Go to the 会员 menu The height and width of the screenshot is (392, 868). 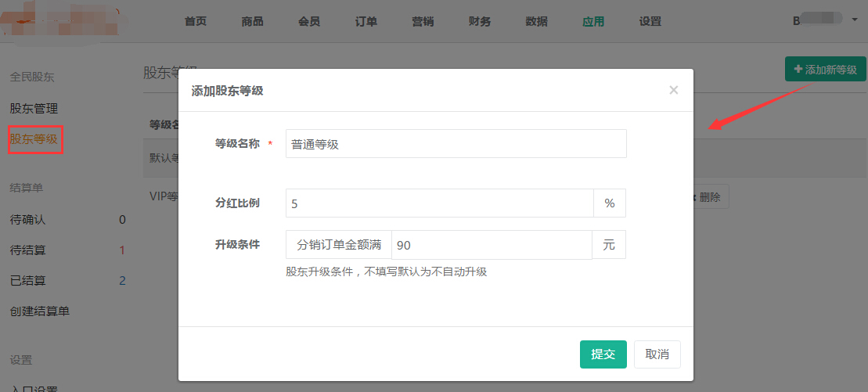point(309,21)
